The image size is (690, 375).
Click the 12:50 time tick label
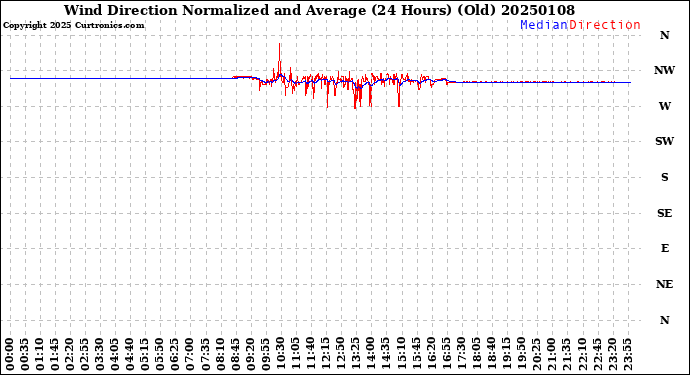[341, 354]
